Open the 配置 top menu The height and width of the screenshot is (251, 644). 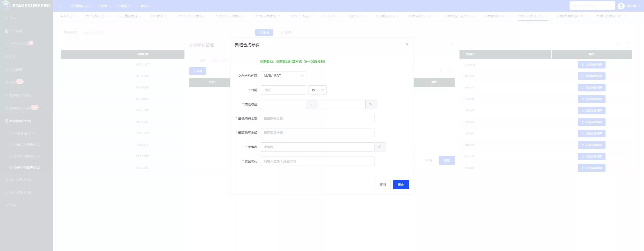click(123, 6)
